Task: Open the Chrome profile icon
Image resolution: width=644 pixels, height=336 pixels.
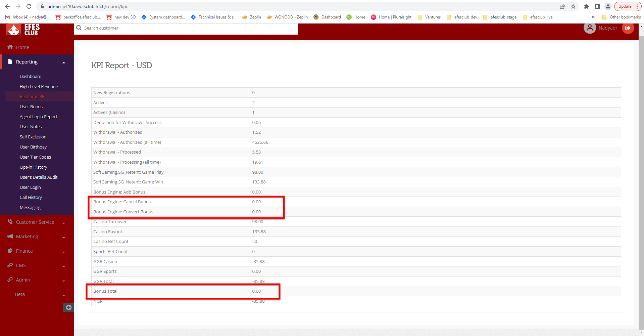Action: coord(608,6)
